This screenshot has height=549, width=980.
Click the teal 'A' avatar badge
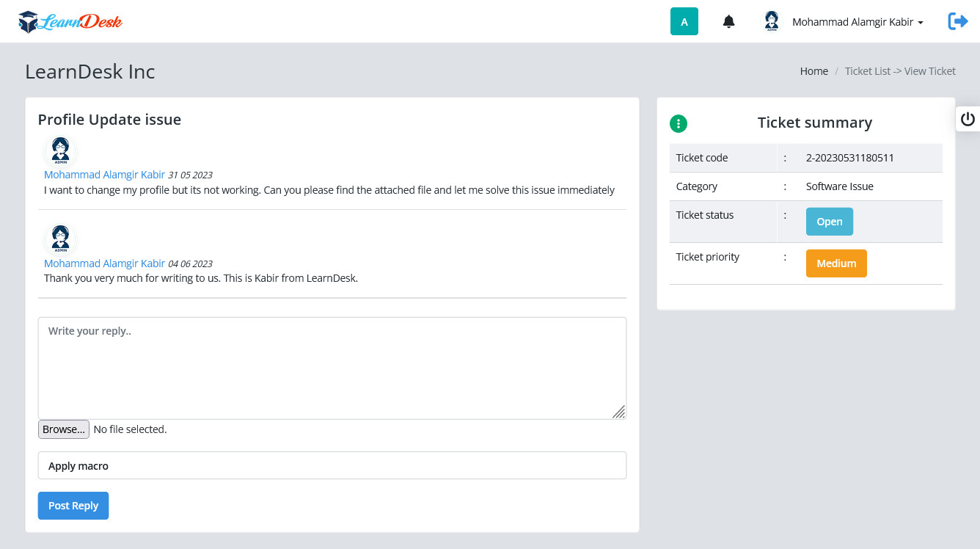coord(684,21)
